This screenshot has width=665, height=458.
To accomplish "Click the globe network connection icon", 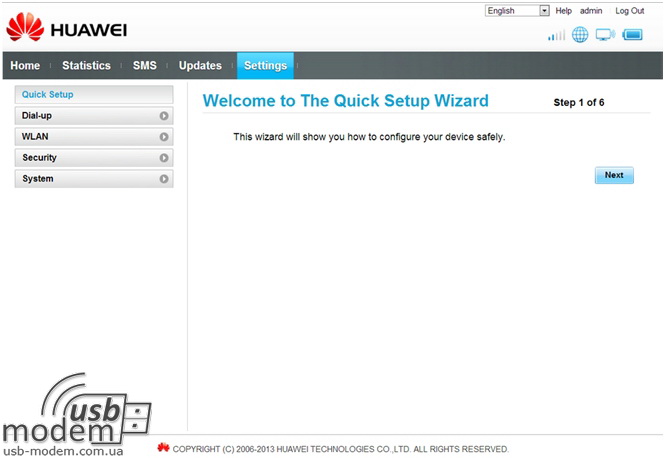I will [580, 35].
